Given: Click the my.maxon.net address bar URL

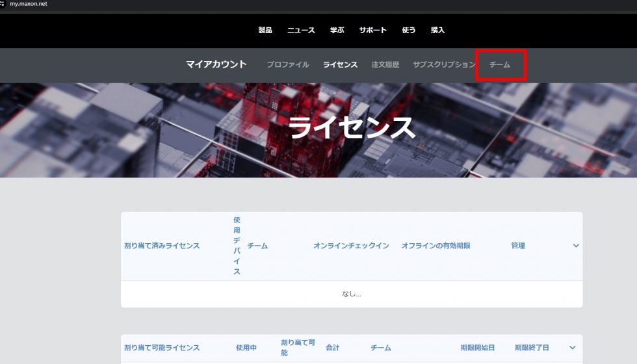Looking at the screenshot, I should (x=29, y=4).
